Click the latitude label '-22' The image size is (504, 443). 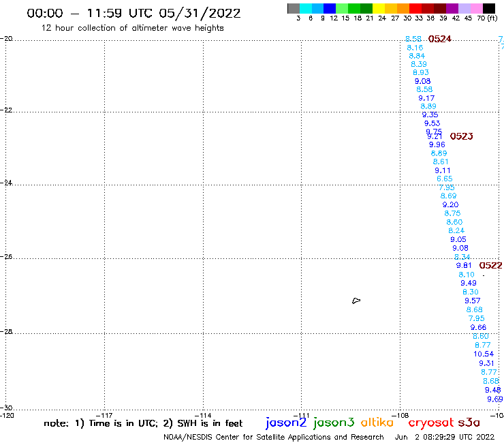[x=6, y=110]
